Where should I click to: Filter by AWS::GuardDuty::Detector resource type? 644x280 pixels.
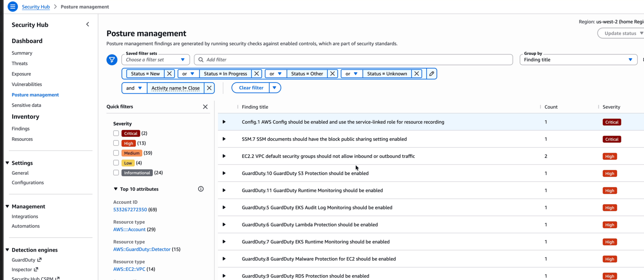click(142, 249)
